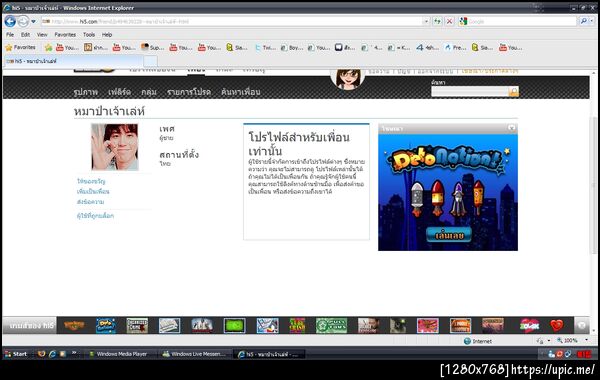Image resolution: width=600 pixels, height=380 pixels.
Task: Click the ส่งข้อความ (Send message) link
Action: pos(90,202)
